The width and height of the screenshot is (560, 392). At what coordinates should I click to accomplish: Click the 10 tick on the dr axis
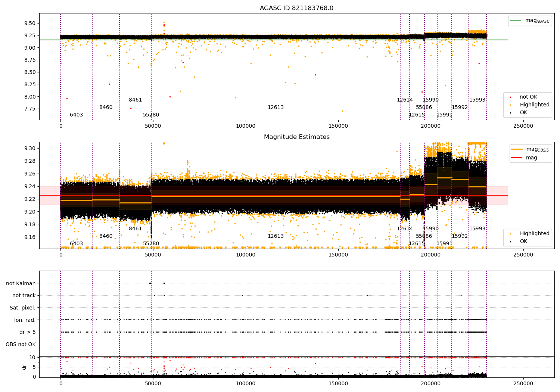point(32,357)
